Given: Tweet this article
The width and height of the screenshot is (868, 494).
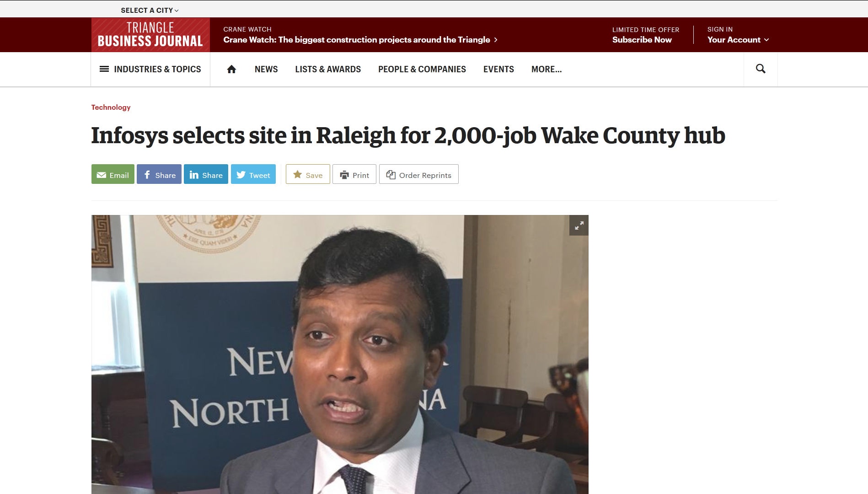Looking at the screenshot, I should click(253, 174).
